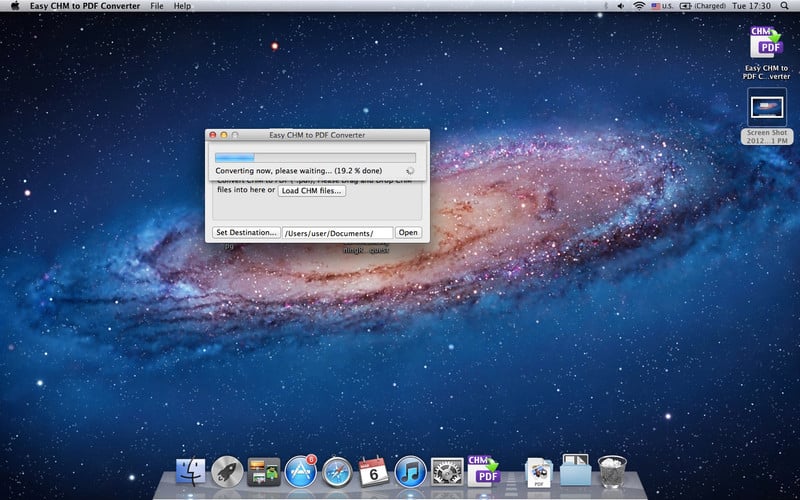Click the volume icon in menu bar
The width and height of the screenshot is (800, 500).
coord(621,6)
